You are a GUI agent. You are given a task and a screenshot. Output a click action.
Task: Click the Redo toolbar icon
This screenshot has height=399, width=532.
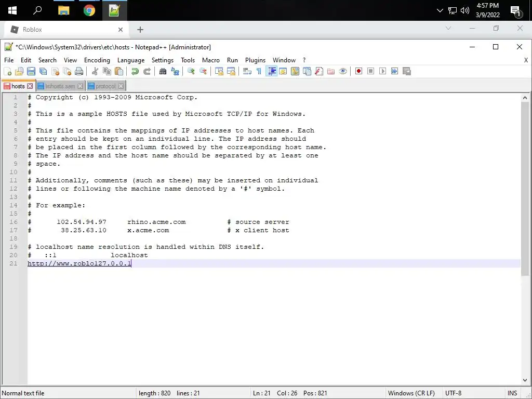pyautogui.click(x=147, y=71)
